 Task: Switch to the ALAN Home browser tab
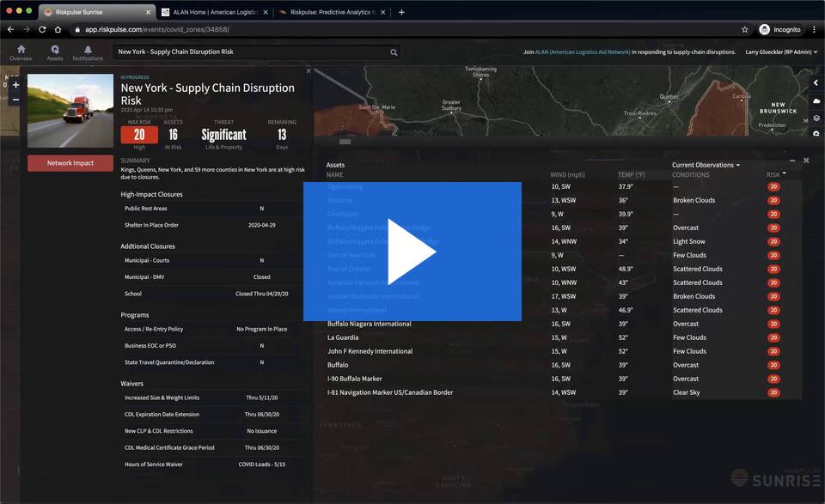pyautogui.click(x=215, y=12)
